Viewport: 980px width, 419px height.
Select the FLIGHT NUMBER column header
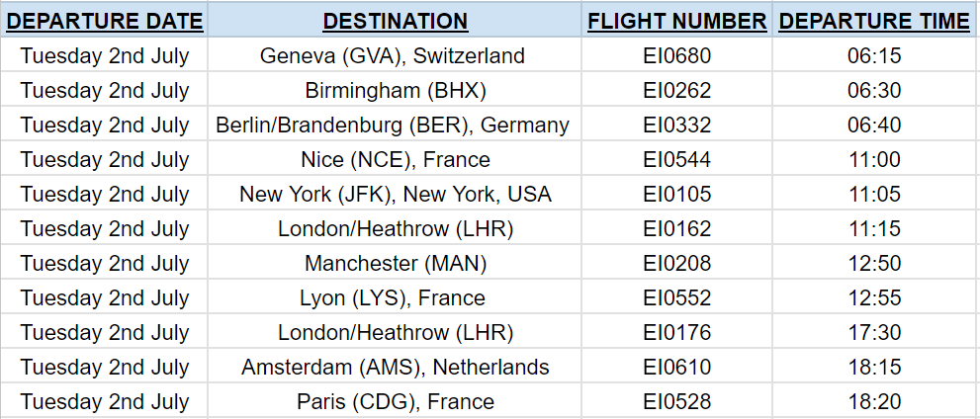pos(676,21)
